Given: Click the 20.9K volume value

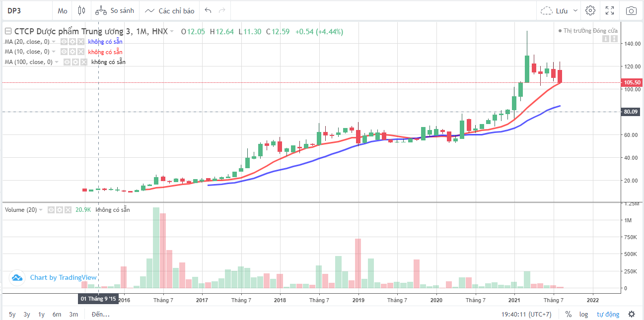Looking at the screenshot, I should click(x=83, y=210).
